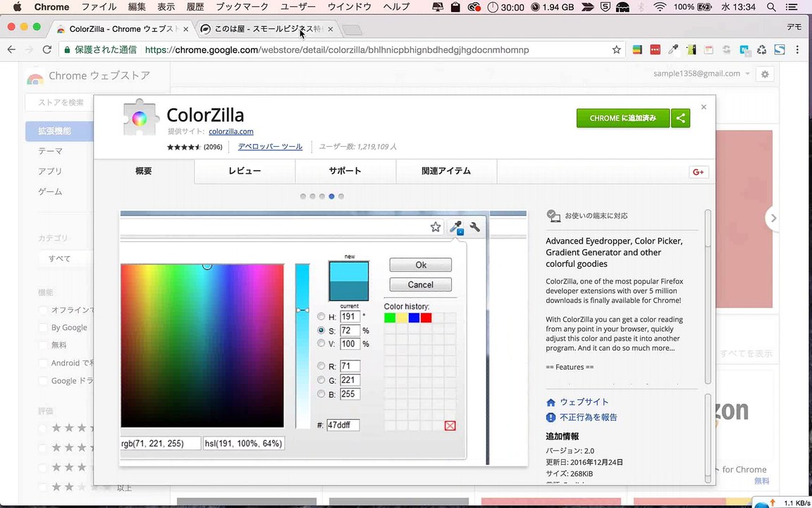Open the colorzilla.com provider link
Image resolution: width=812 pixels, height=508 pixels.
[x=231, y=132]
